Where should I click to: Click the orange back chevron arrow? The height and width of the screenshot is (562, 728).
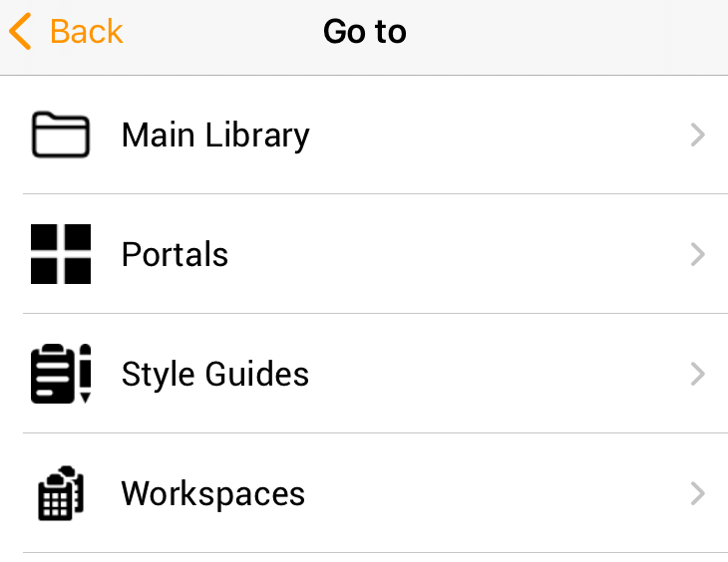(x=20, y=31)
